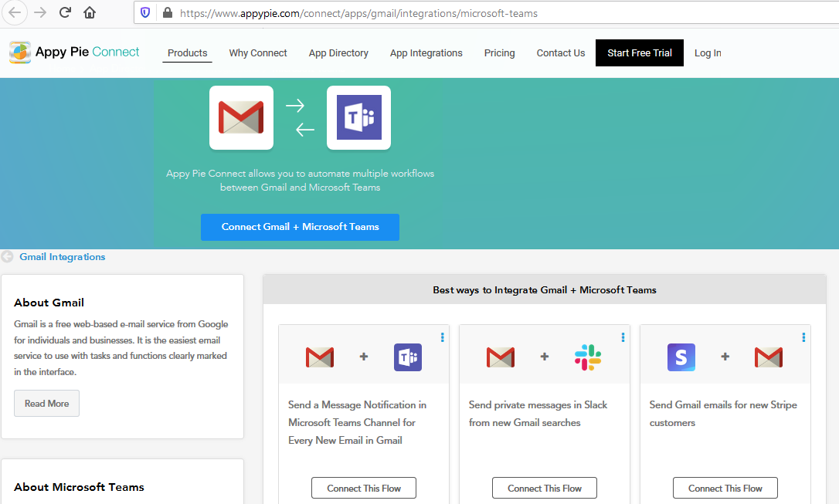The width and height of the screenshot is (839, 504).
Task: Click the 'Appy Pie Connect allows you to automate' text
Action: (x=301, y=180)
